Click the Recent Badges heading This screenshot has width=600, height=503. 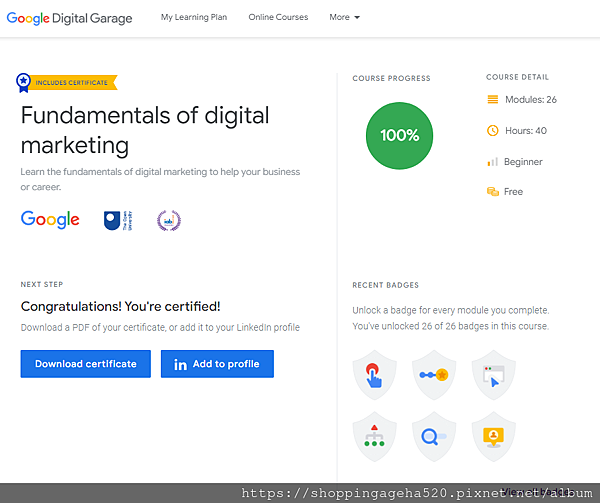(386, 285)
